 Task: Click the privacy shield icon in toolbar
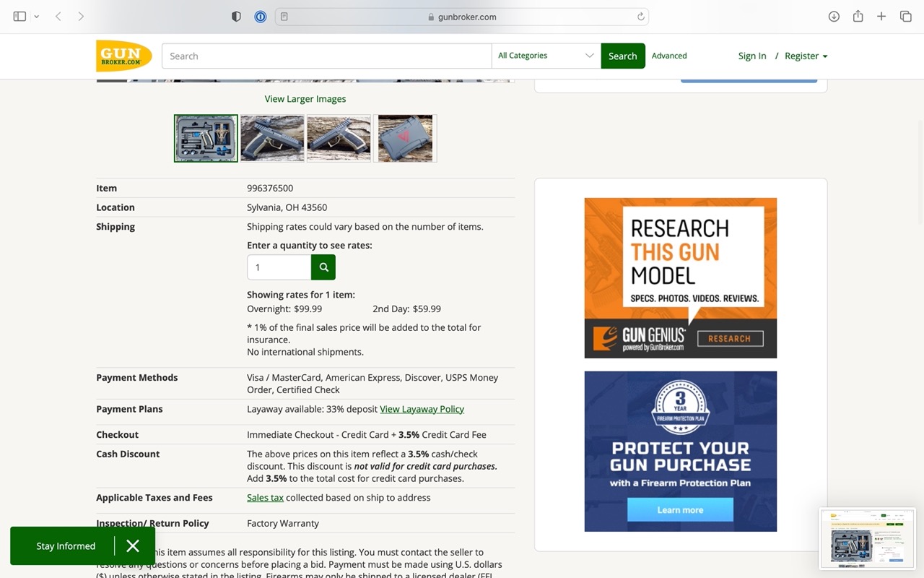[x=236, y=17]
